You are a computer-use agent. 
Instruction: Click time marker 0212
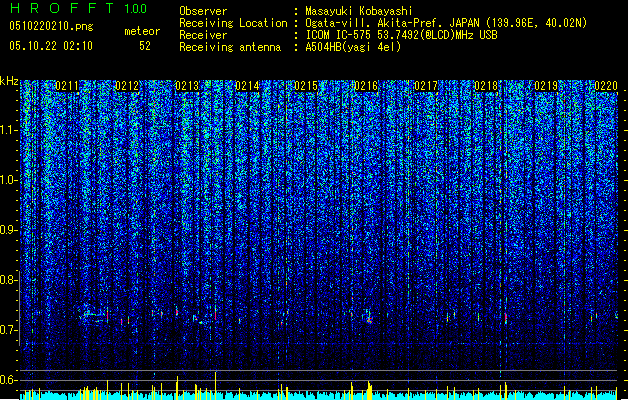pyautogui.click(x=127, y=86)
